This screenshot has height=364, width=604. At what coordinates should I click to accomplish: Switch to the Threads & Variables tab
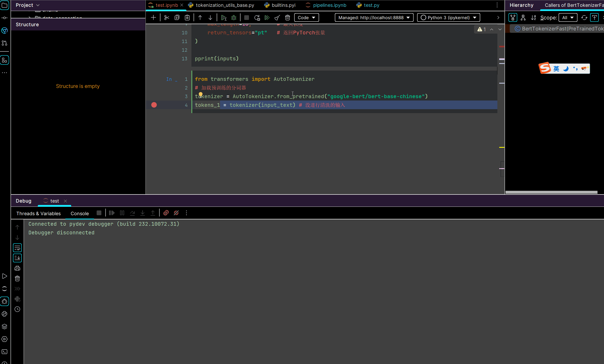coord(38,213)
